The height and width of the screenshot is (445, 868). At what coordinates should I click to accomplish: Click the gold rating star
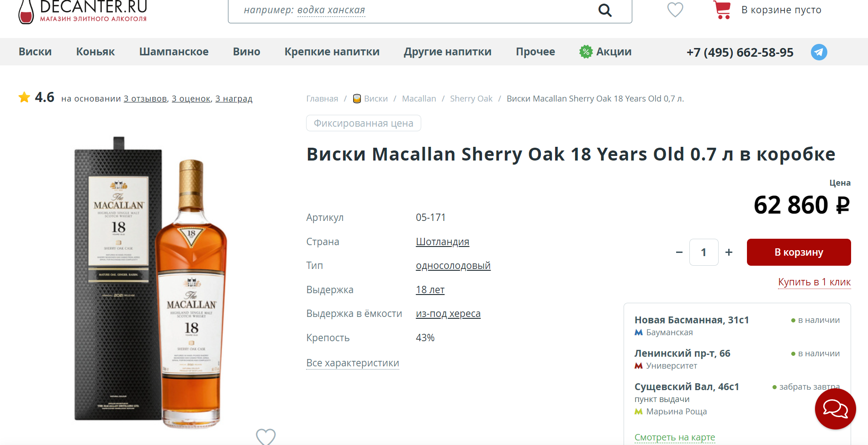click(24, 97)
